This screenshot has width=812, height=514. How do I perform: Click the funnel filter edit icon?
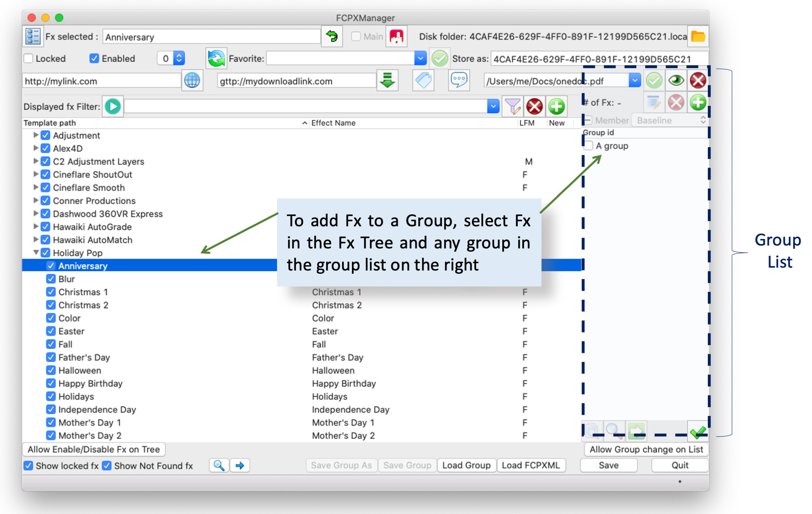click(x=512, y=107)
